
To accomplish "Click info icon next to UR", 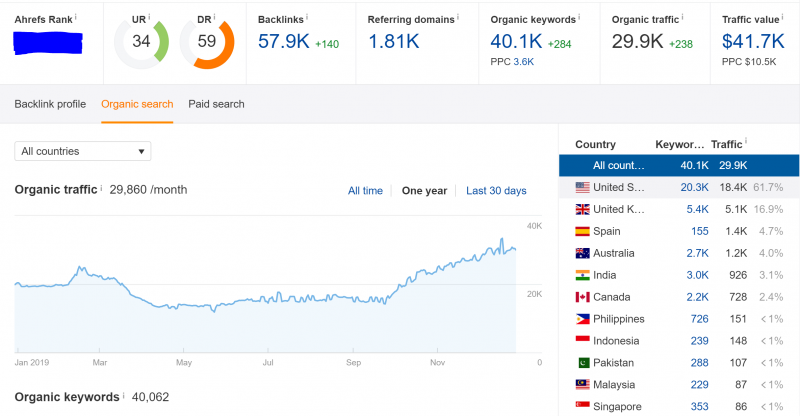I will pos(149,17).
